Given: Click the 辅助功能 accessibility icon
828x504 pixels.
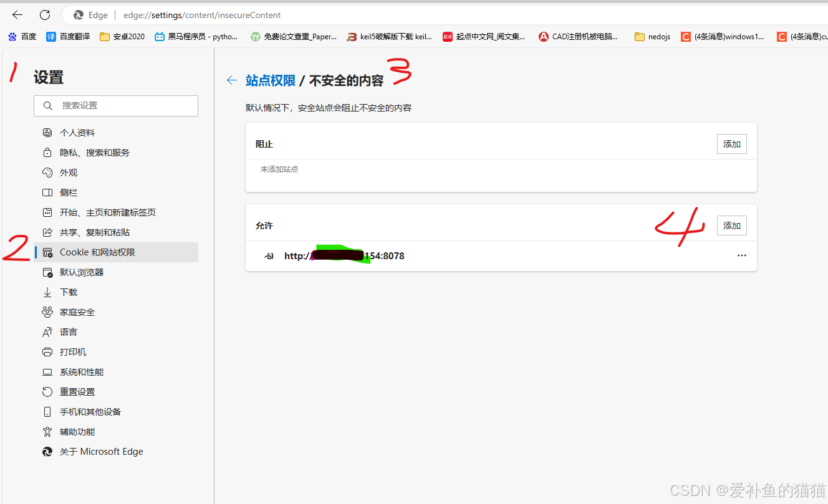Looking at the screenshot, I should pyautogui.click(x=47, y=432).
